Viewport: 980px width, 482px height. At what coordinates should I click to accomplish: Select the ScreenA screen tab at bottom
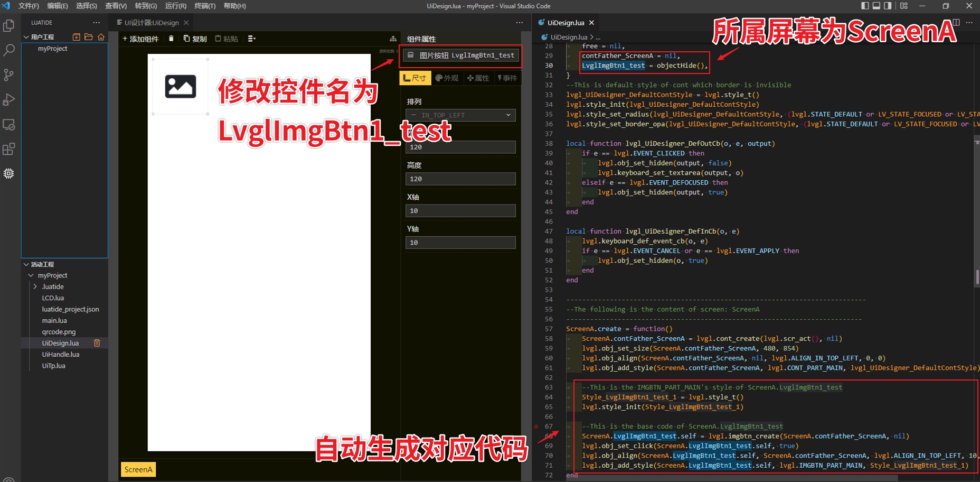tap(138, 469)
